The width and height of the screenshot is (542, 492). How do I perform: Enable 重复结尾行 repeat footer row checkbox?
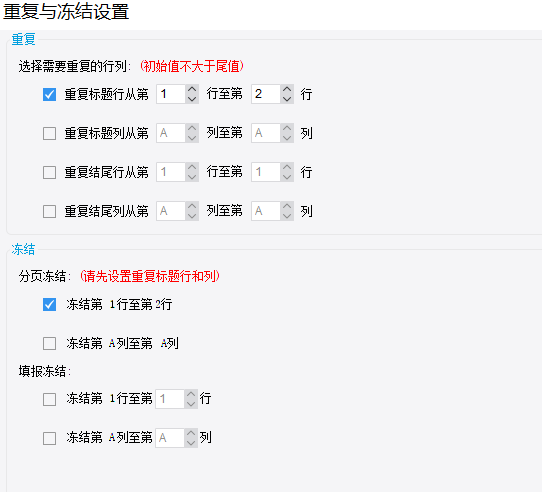(x=49, y=172)
